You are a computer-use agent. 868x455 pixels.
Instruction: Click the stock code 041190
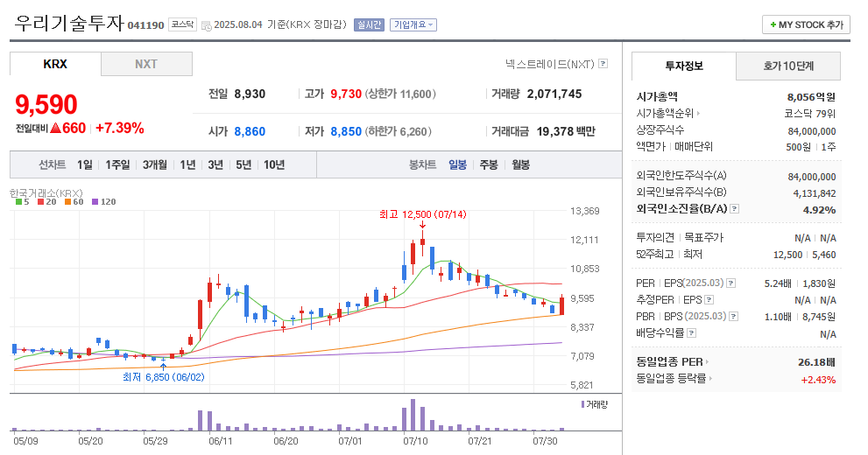click(x=146, y=25)
